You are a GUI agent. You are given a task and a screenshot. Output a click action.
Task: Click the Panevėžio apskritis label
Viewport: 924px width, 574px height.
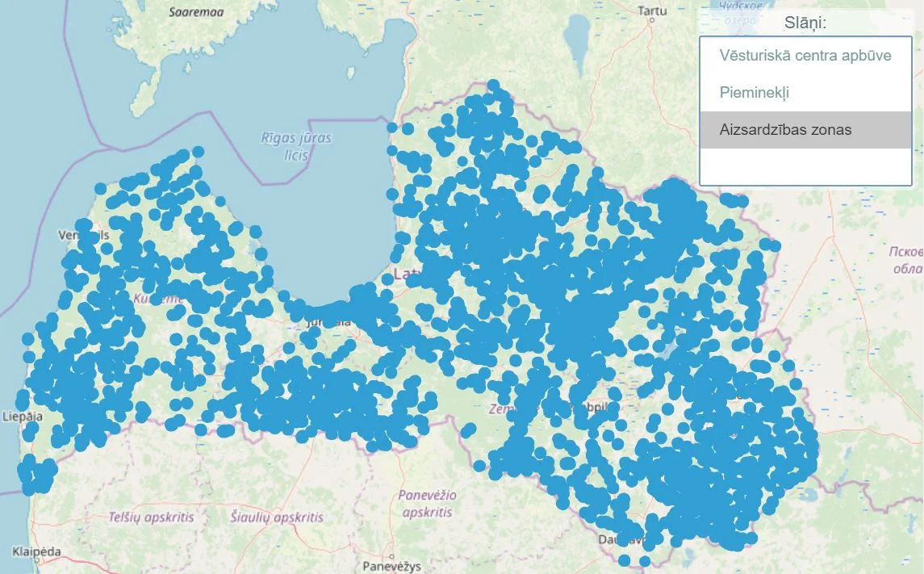427,503
